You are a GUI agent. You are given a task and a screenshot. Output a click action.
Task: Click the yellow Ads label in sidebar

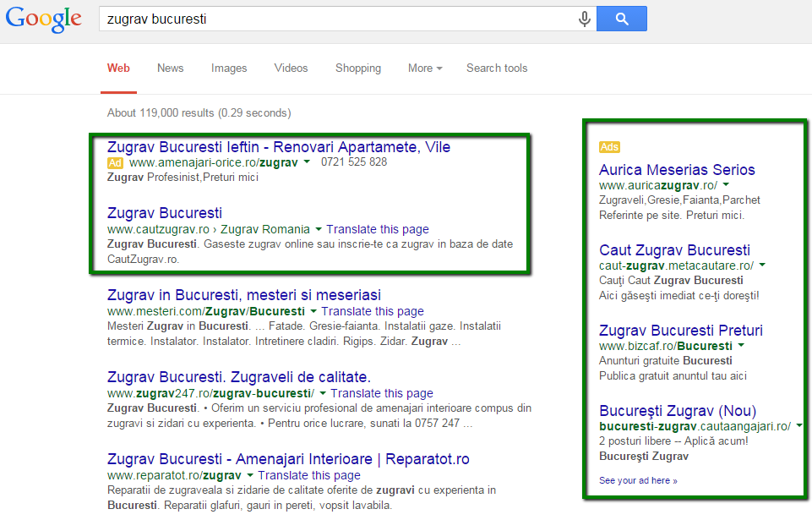609,147
